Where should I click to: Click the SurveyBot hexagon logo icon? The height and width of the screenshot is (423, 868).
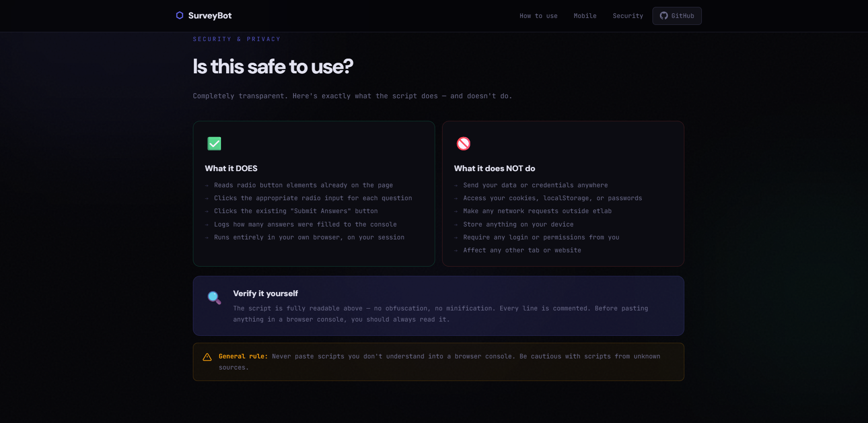[x=179, y=15]
